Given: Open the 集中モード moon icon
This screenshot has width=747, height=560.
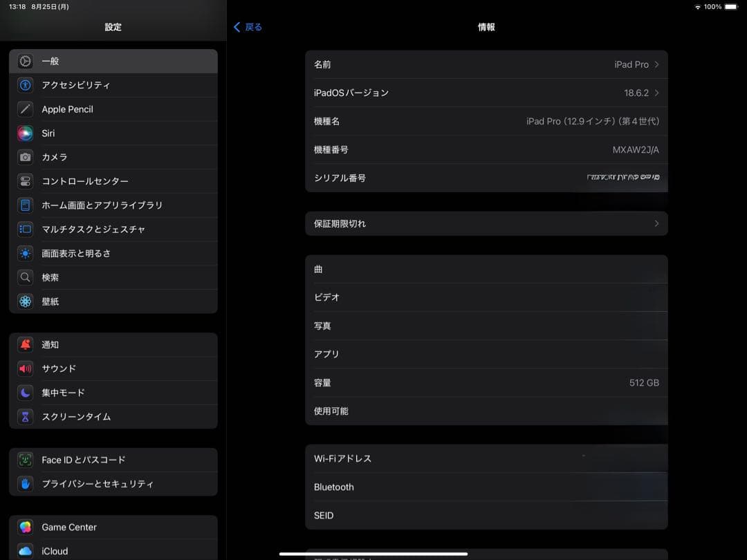Looking at the screenshot, I should [x=26, y=392].
